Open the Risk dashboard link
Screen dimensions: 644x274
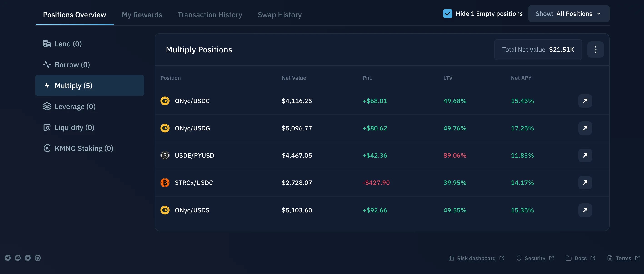[x=476, y=258]
